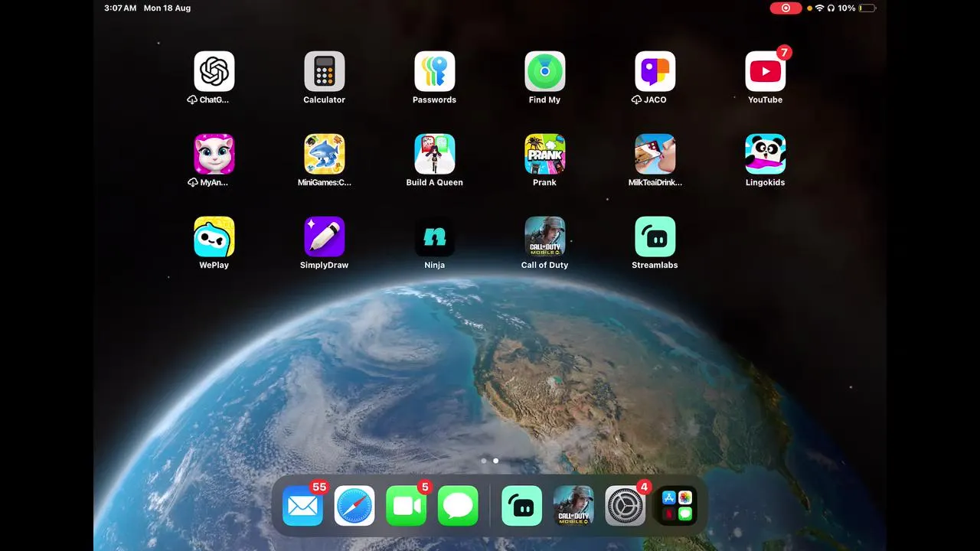
Task: Switch to the first home screen page dot
Action: [x=484, y=461]
